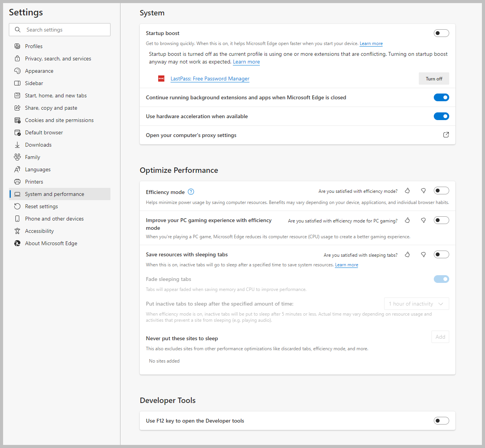Click the search magnifier icon in settings
485x448 pixels.
pos(18,30)
